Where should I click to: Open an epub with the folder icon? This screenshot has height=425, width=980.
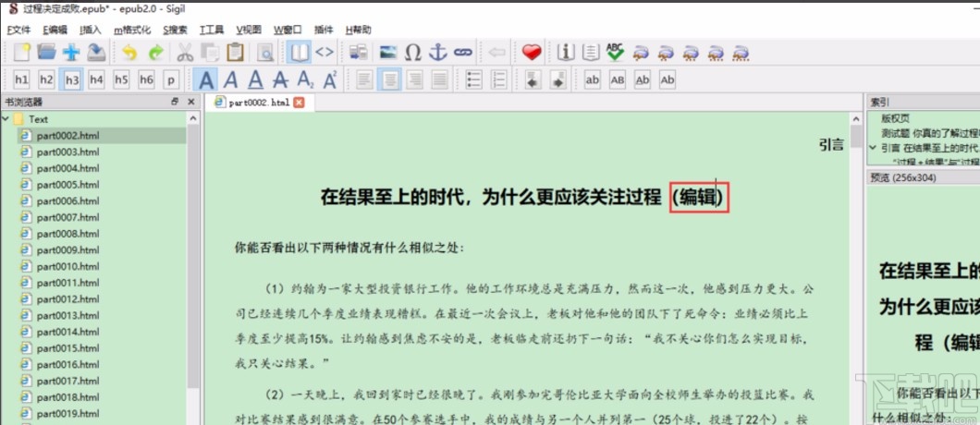47,53
